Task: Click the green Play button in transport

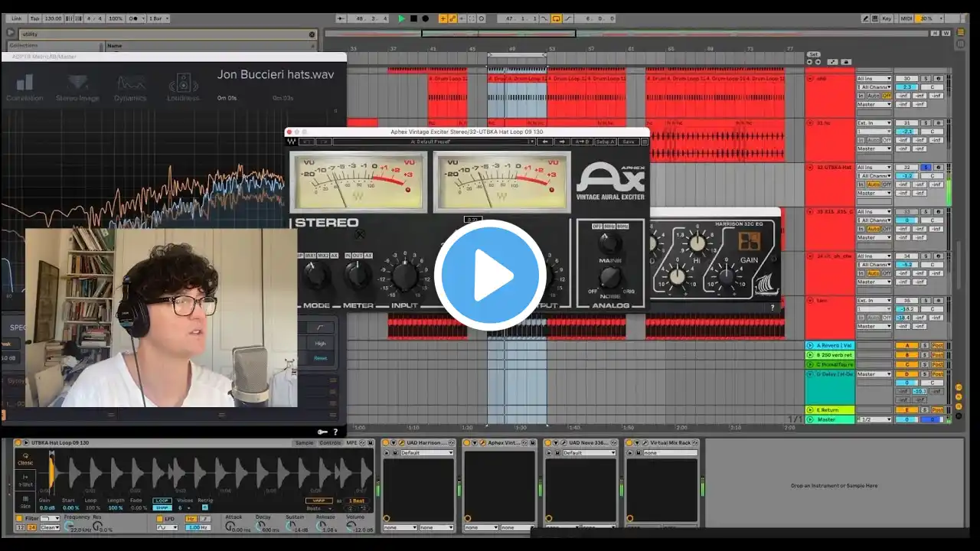Action: (x=401, y=18)
